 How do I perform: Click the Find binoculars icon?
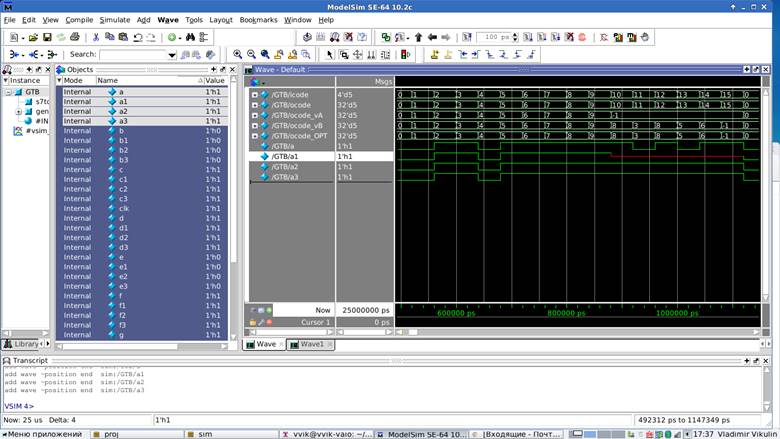(x=190, y=37)
